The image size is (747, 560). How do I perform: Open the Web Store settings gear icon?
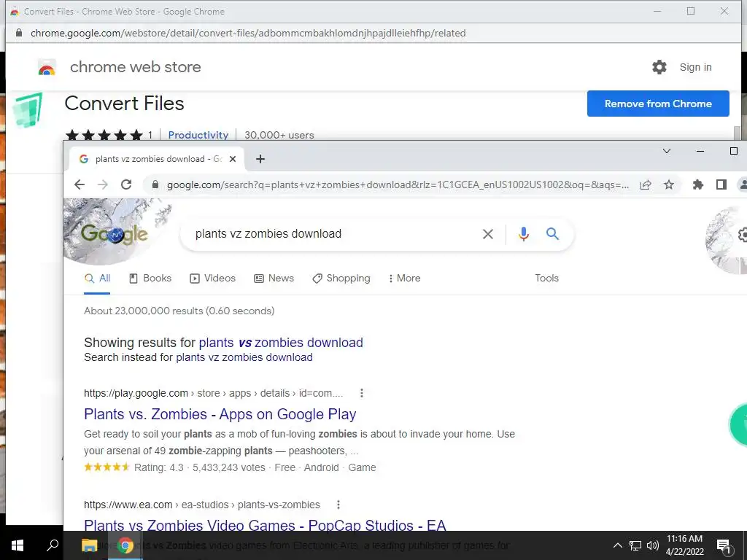659,67
